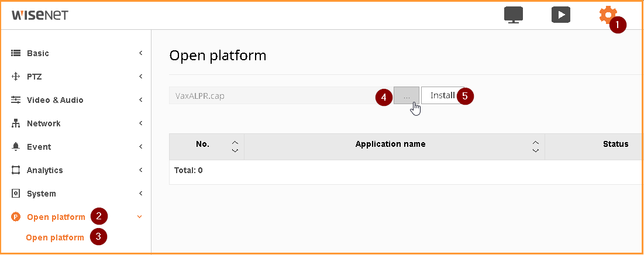Click the Video & Audio sliders icon
The image size is (644, 255).
[16, 100]
